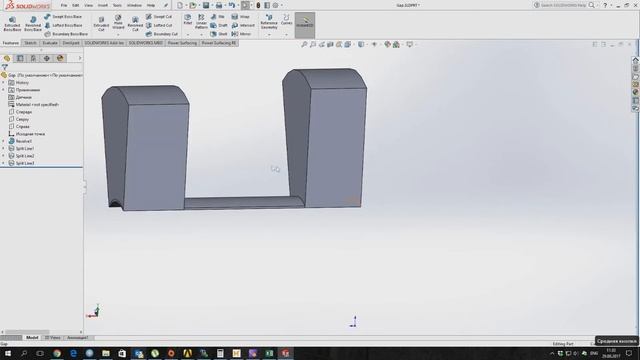640x360 pixels.
Task: Open the FeatureManager design tree tab
Action: click(x=7, y=58)
